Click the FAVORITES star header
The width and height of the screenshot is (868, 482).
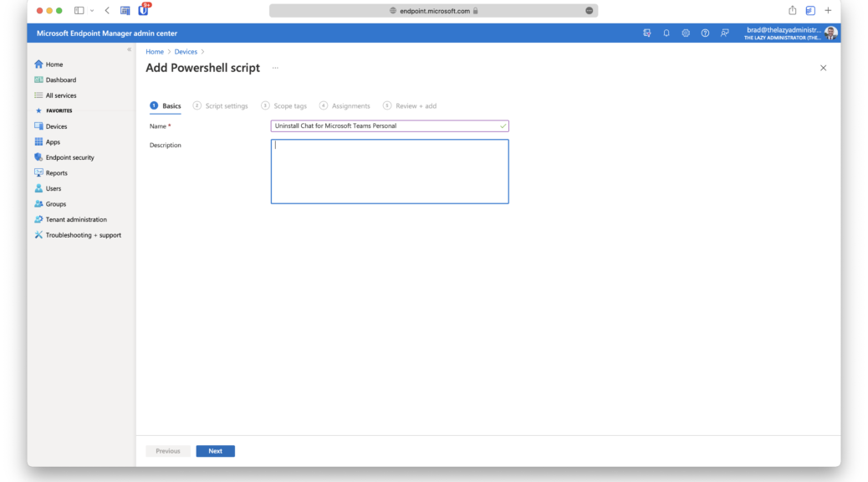coord(54,110)
